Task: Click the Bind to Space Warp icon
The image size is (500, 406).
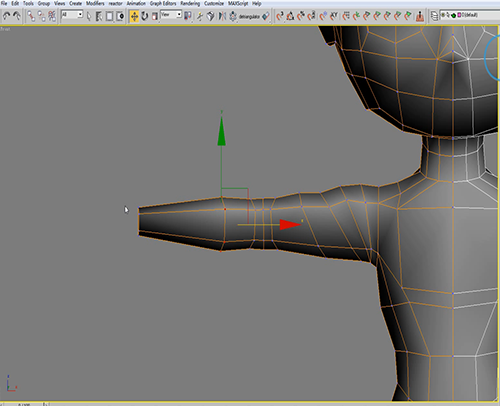Action: coord(52,16)
